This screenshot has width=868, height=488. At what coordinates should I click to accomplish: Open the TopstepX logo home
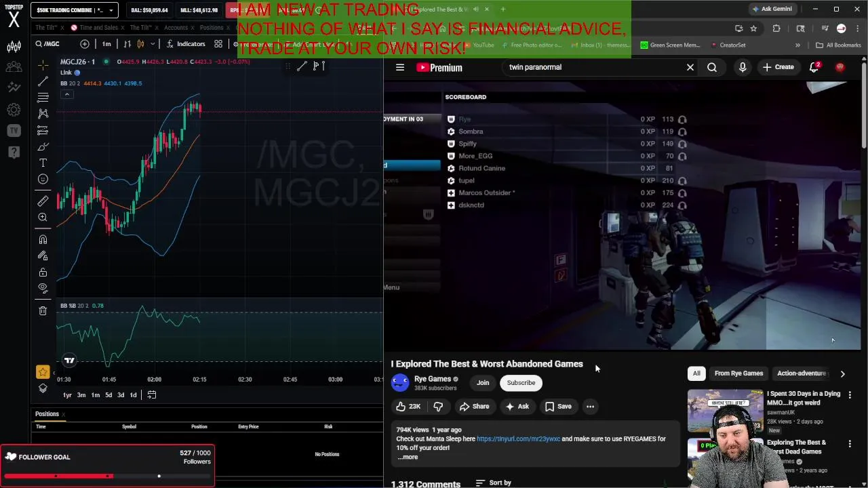(x=14, y=16)
